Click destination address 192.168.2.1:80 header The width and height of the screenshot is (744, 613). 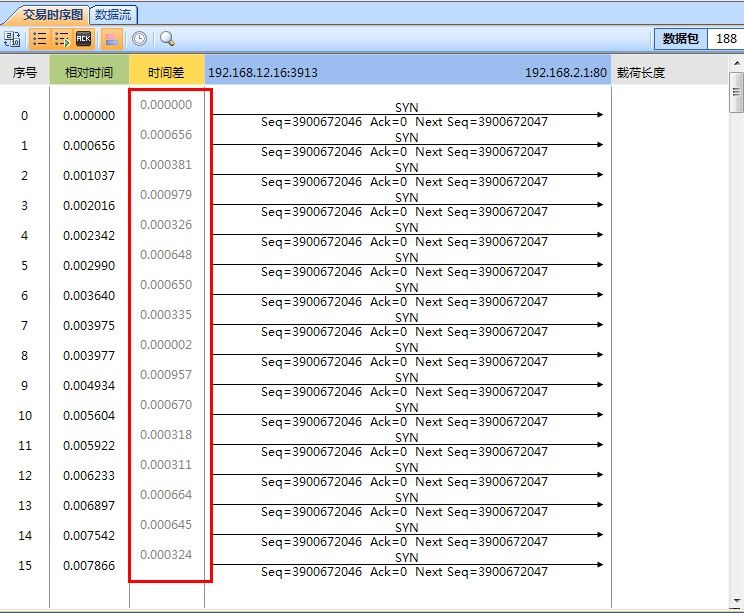click(x=565, y=72)
